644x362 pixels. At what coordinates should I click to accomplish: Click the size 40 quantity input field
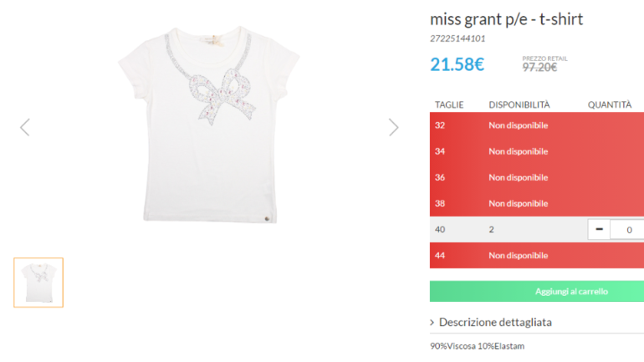click(x=627, y=229)
